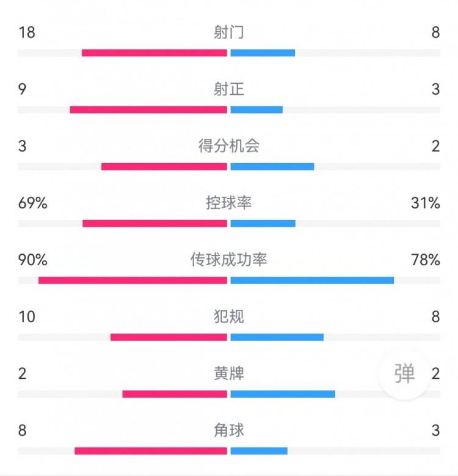Click the blue bar under 黄牌
The image size is (458, 476).
click(283, 394)
